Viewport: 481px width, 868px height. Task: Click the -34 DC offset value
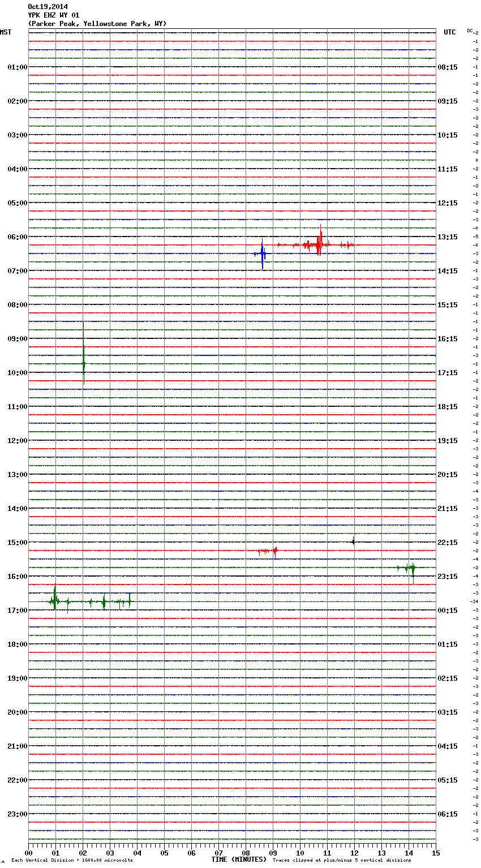pyautogui.click(x=474, y=601)
